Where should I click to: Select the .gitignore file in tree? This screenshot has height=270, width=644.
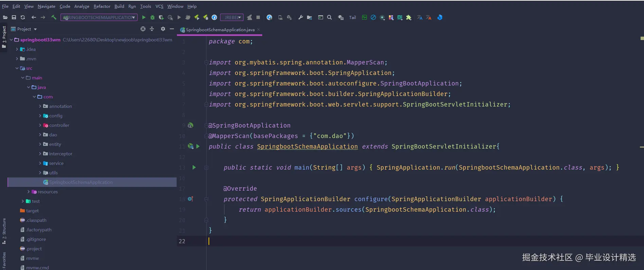point(36,239)
